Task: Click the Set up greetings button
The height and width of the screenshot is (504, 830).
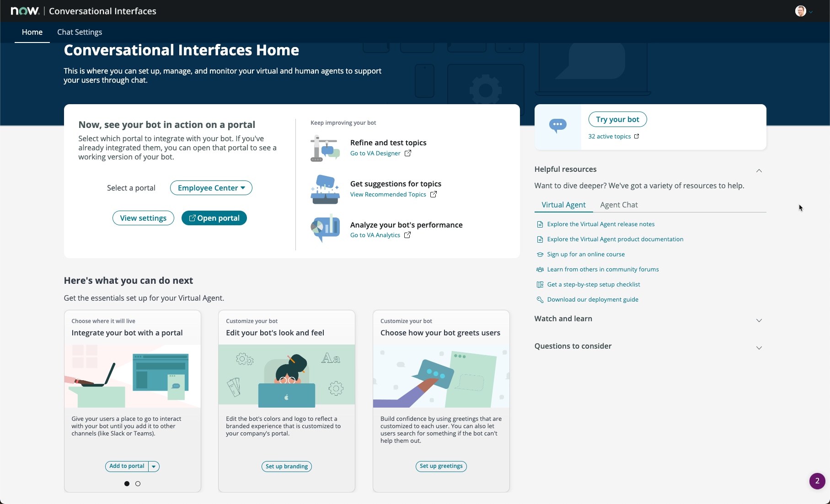Action: 440,466
